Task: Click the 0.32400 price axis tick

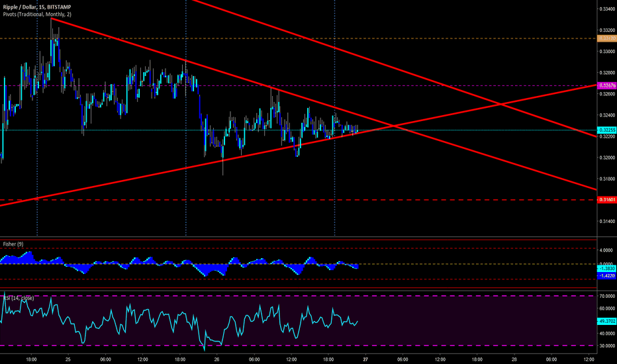Action: (606, 115)
